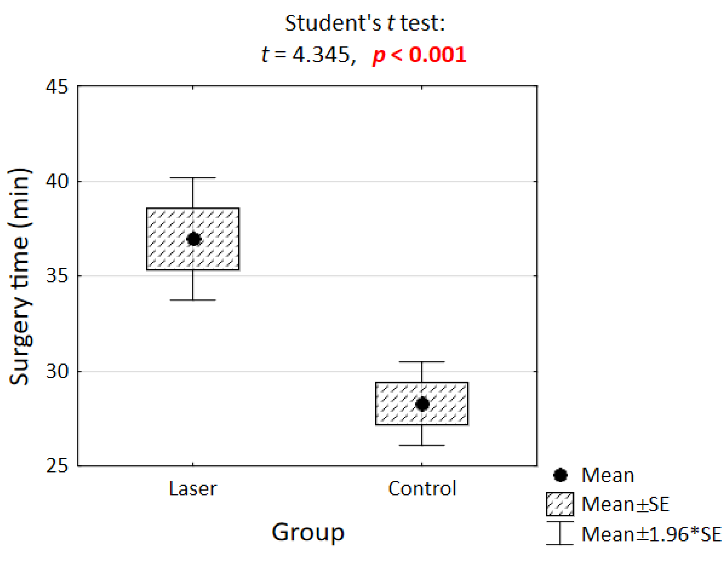Click the red p < 0.001 text
Screen dimensions: 728x561
pyautogui.click(x=419, y=55)
